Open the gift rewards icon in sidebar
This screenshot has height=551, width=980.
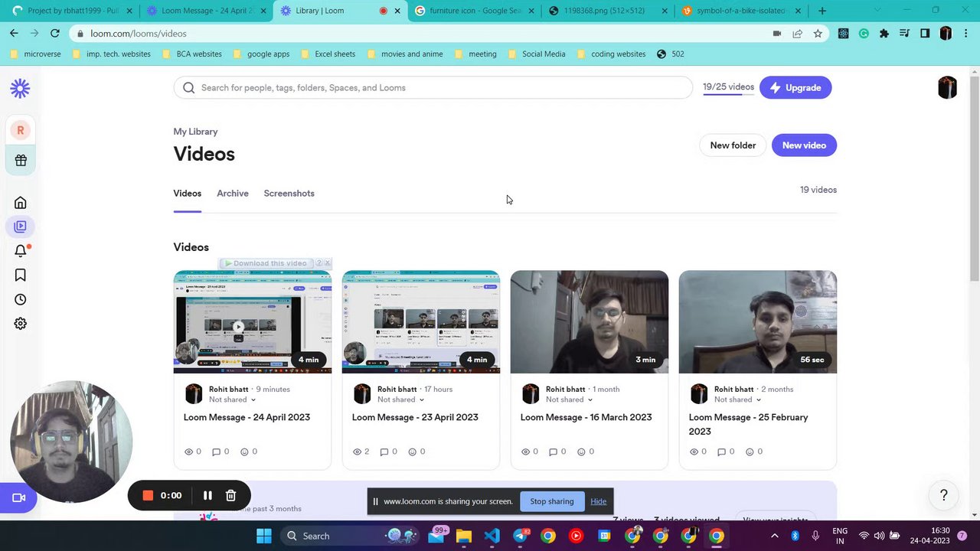pos(21,161)
